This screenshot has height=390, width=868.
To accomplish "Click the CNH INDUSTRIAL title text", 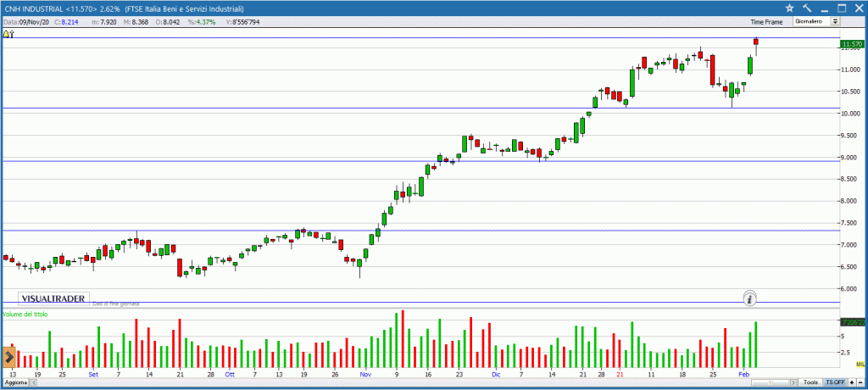I will point(33,9).
